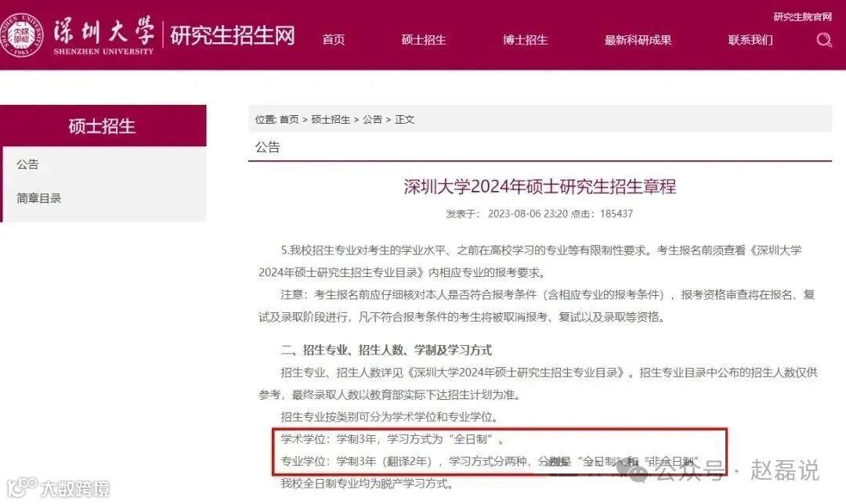Click 硕士招生 in the breadcrumb trail
The image size is (846, 504).
point(331,120)
